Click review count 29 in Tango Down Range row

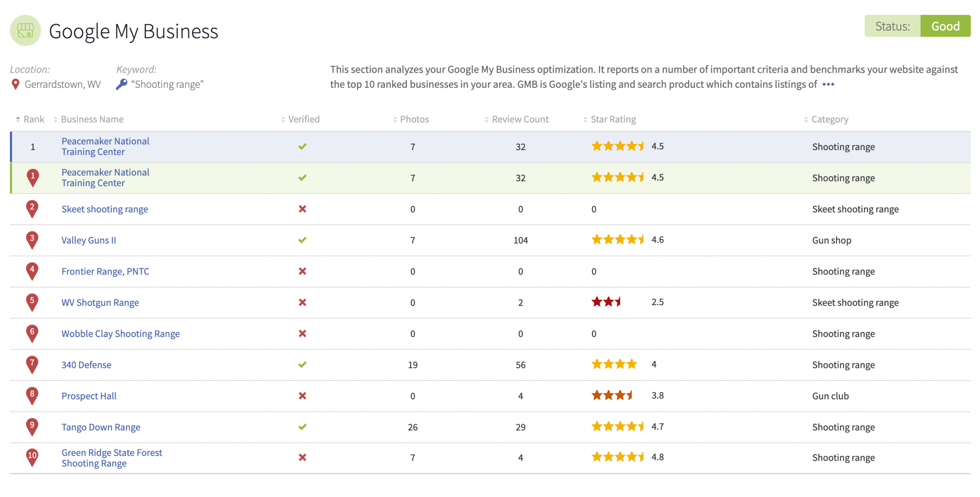(520, 427)
